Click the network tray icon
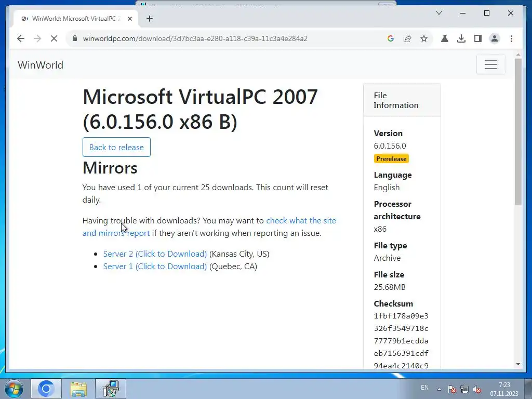The image size is (532, 399). tap(464, 389)
